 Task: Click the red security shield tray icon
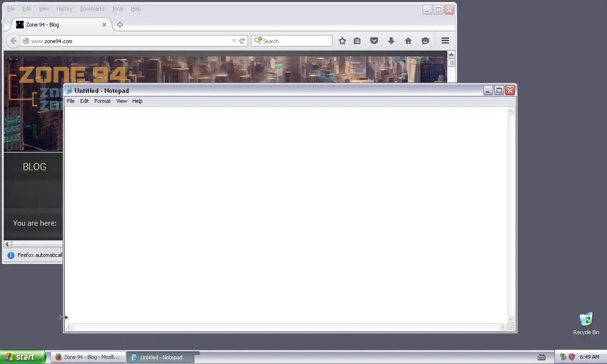click(572, 357)
